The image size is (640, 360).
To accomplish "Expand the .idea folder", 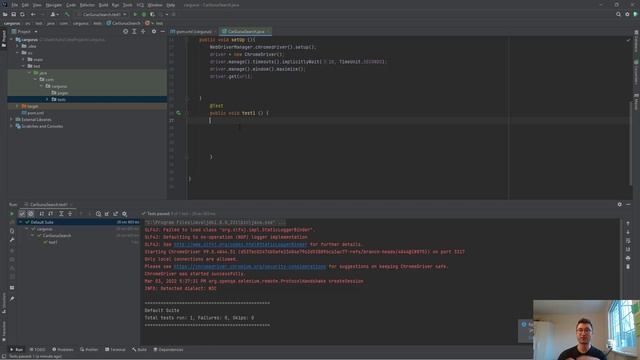I will [x=18, y=46].
